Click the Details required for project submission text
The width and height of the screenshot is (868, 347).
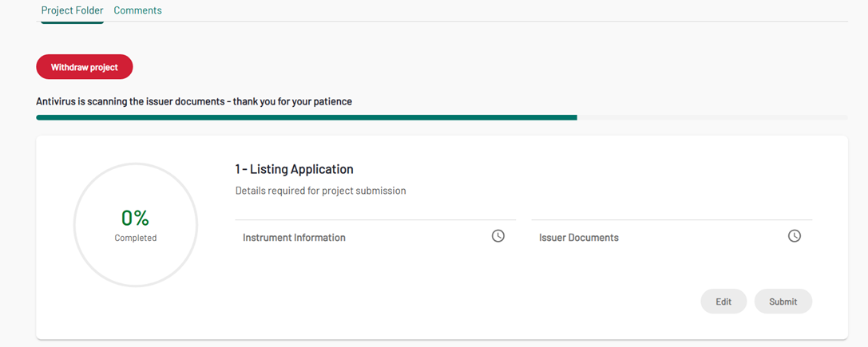click(x=320, y=191)
